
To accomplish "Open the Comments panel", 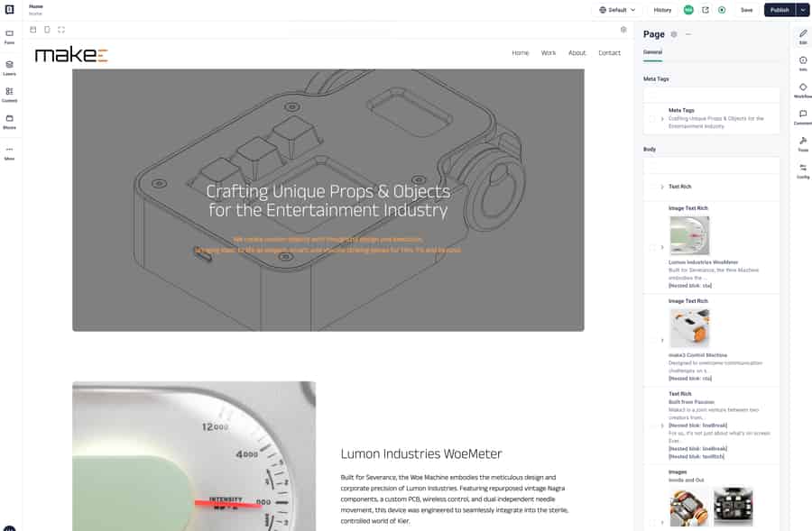I will tap(802, 117).
